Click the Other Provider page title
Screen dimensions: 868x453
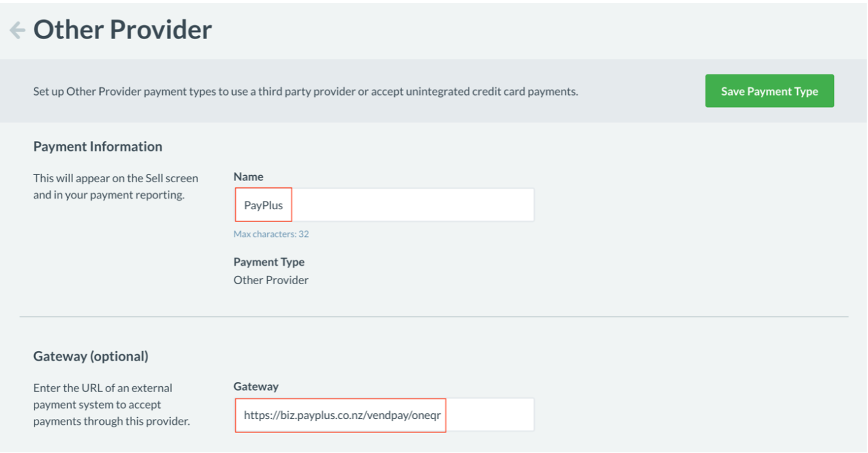122,30
